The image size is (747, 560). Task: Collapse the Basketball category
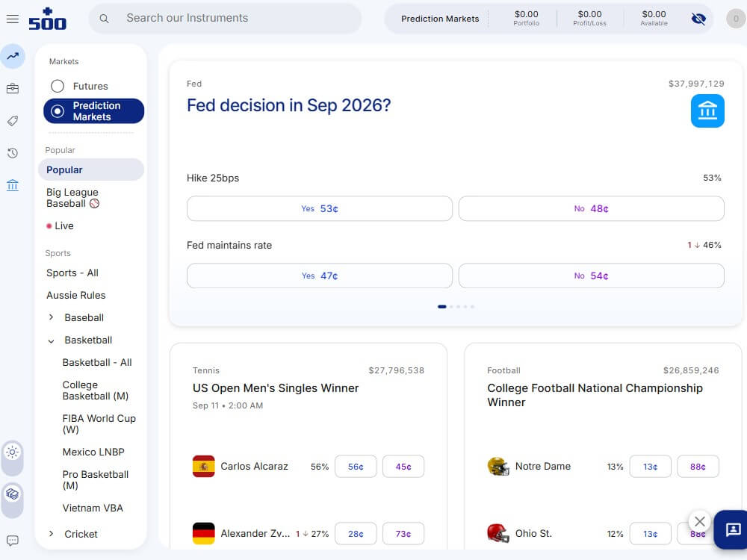[x=52, y=340]
